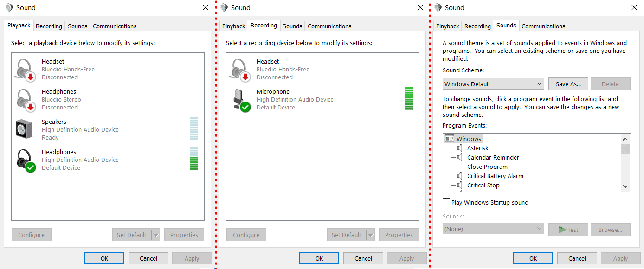Click the speaker icon next to Calendar Reminder
This screenshot has width=644, height=269.
pos(460,157)
